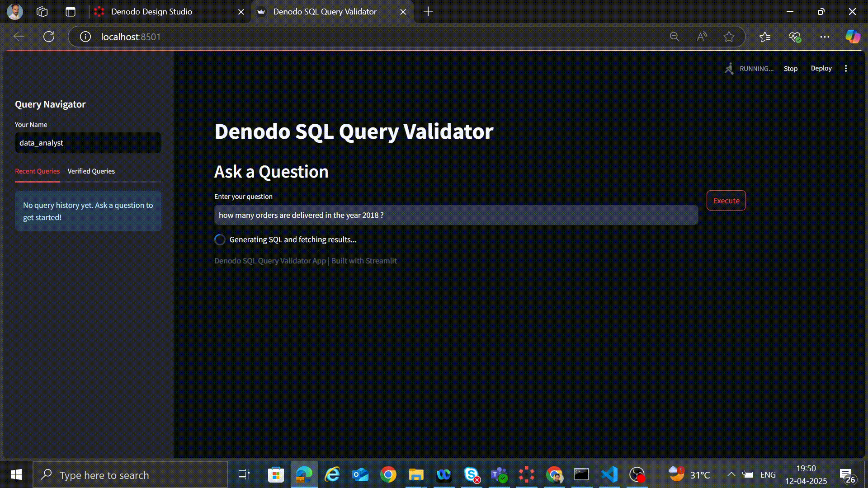Click the Execute button
868x488 pixels.
(x=726, y=201)
